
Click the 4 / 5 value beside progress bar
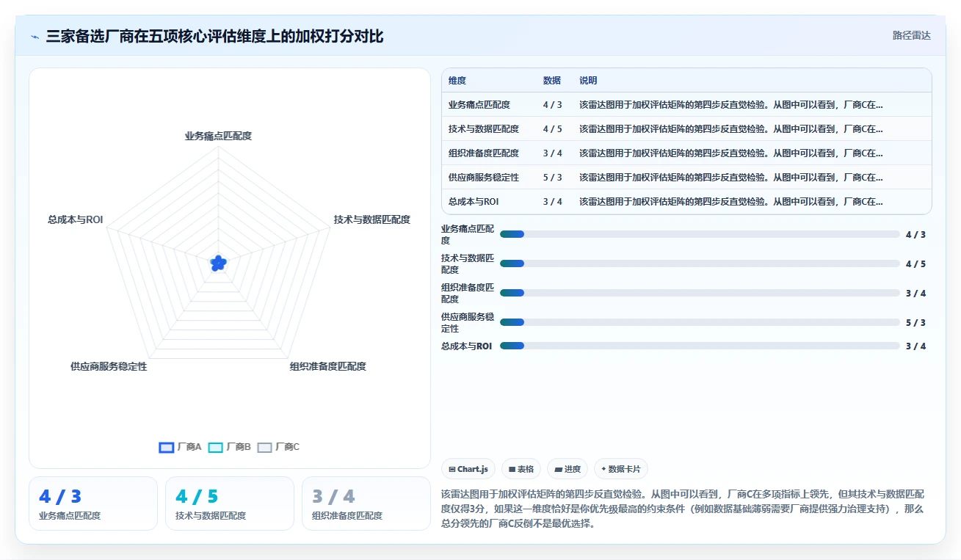(915, 263)
